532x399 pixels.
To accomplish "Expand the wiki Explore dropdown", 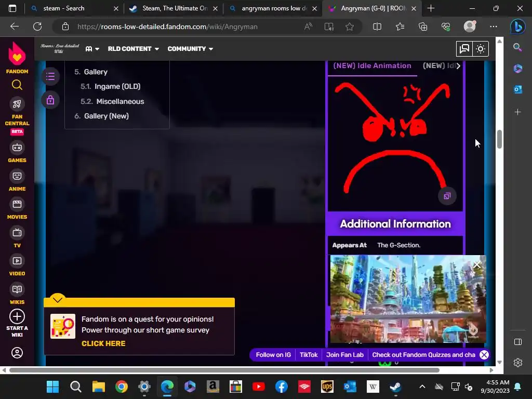I will pyautogui.click(x=92, y=49).
